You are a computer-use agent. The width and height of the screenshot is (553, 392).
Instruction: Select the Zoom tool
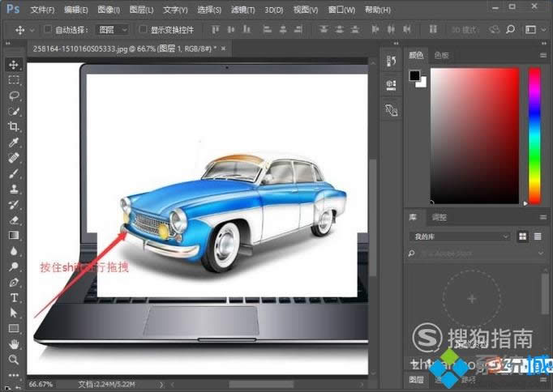(14, 360)
